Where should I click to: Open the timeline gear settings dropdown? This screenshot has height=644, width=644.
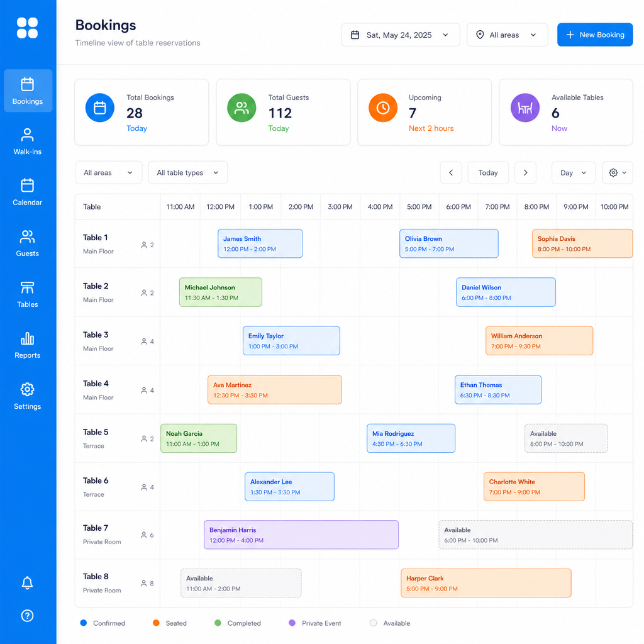pos(618,172)
